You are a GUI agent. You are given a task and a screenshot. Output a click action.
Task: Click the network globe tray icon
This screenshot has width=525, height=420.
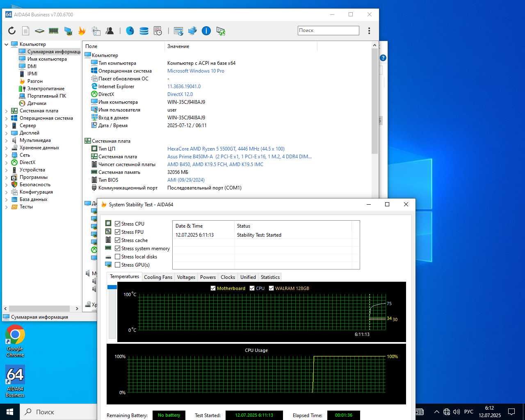(x=447, y=412)
